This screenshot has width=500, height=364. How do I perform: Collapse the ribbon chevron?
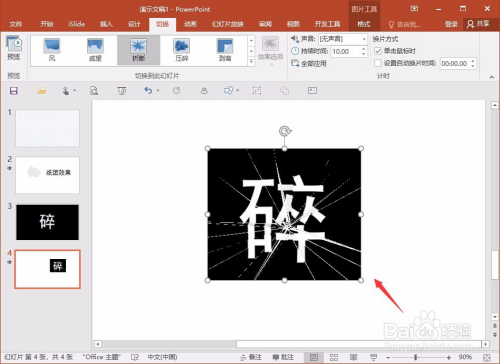coord(492,77)
